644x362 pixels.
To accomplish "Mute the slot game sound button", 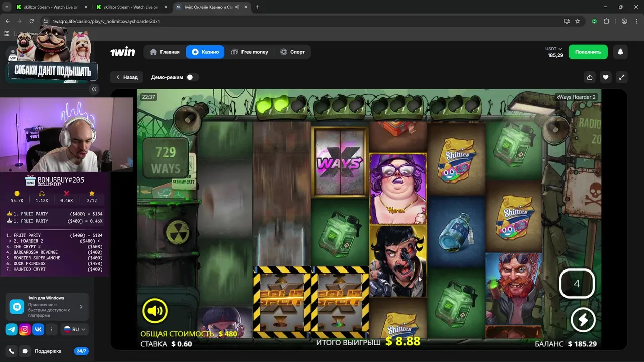I will pyautogui.click(x=154, y=311).
